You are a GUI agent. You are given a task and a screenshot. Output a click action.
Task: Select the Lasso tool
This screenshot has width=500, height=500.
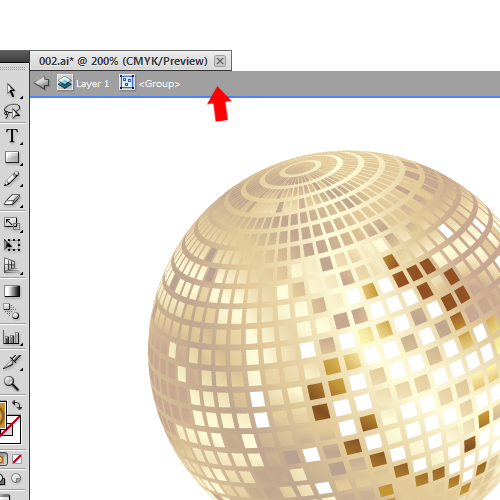12,112
